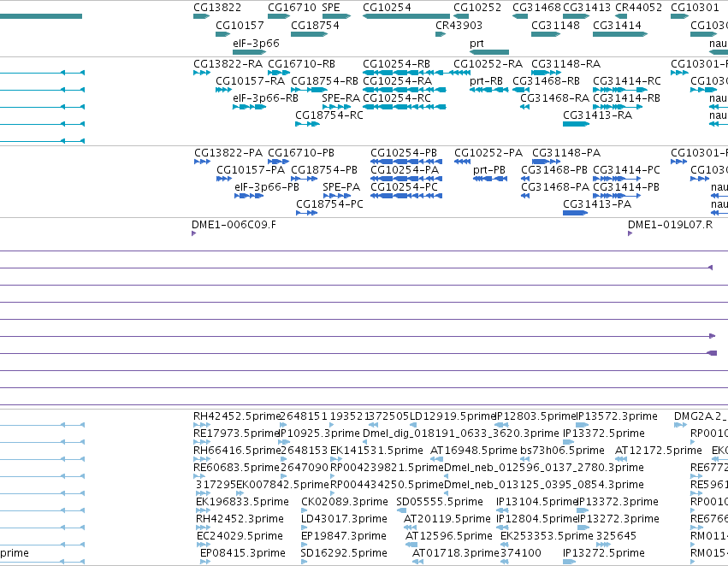Image resolution: width=728 pixels, height=566 pixels.
Task: Click transcript label prt-RB
Action: pos(486,80)
